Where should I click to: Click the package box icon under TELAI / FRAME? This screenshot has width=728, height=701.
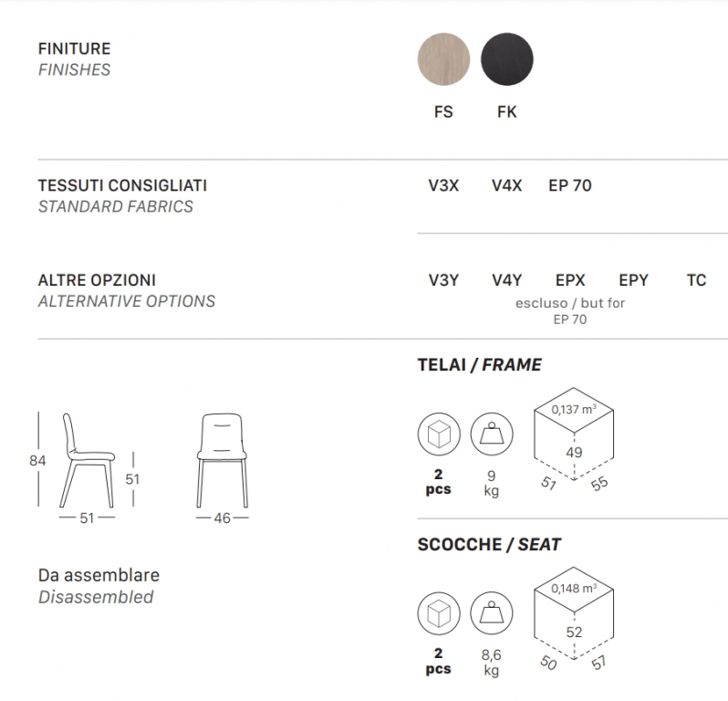[439, 434]
